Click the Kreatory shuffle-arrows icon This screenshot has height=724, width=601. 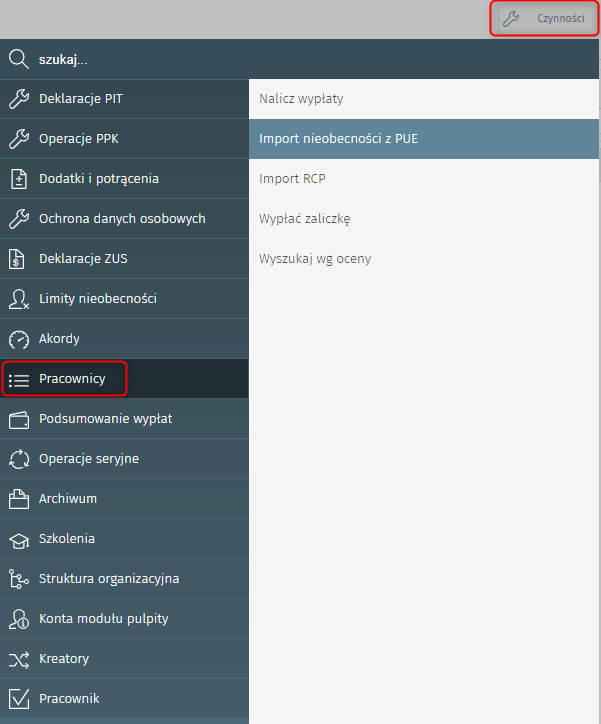(19, 659)
